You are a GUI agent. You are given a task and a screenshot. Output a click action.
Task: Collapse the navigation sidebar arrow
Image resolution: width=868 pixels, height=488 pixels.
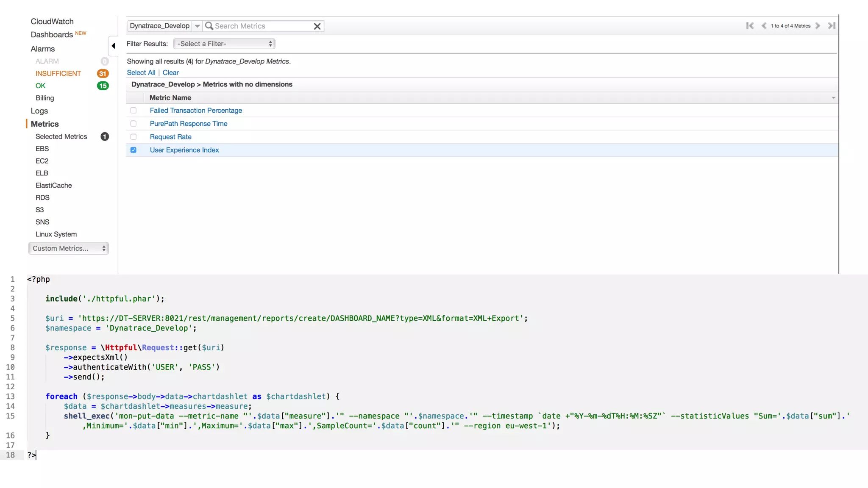click(113, 46)
